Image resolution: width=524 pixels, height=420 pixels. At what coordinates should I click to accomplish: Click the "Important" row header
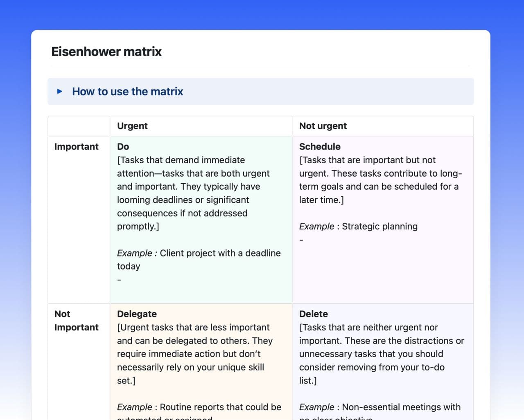click(x=77, y=147)
